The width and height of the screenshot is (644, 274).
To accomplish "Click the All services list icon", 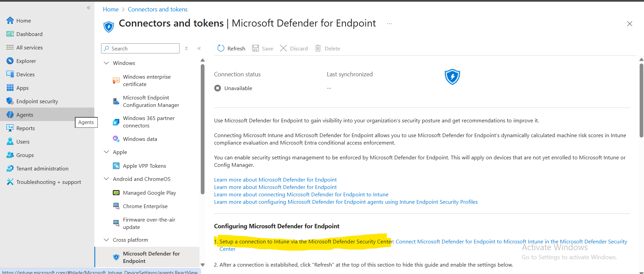I will pos(10,47).
